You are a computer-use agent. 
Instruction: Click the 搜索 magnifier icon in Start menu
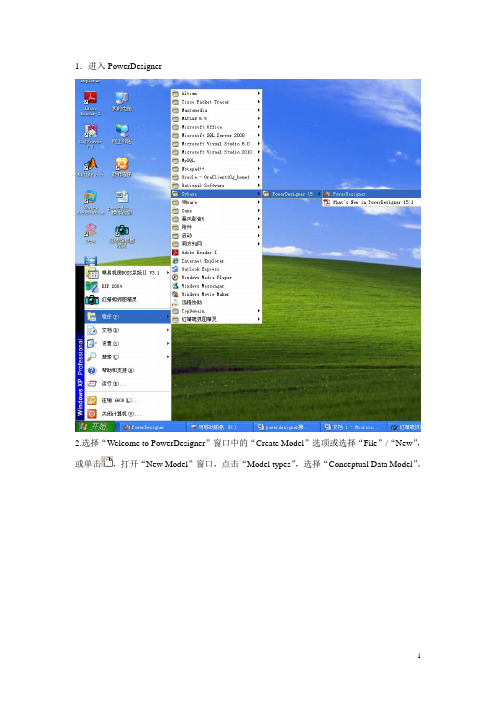click(92, 356)
